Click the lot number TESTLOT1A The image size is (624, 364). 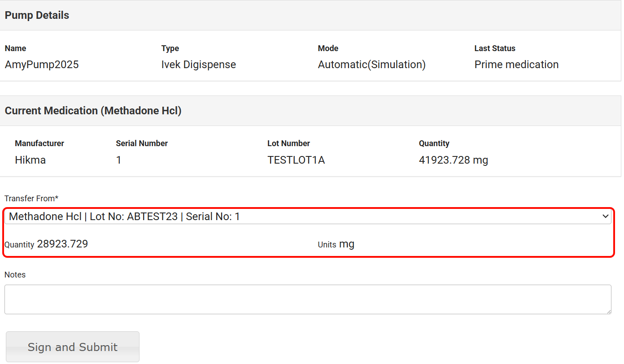pos(296,160)
